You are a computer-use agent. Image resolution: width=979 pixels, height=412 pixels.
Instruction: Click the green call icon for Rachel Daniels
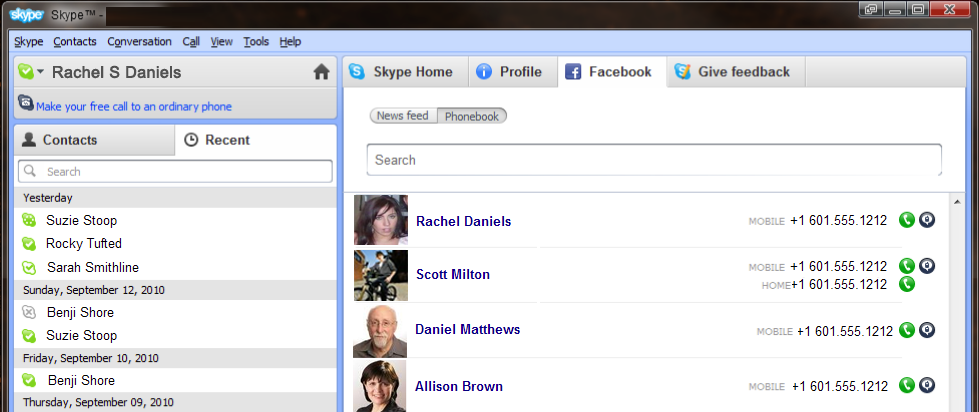pos(907,220)
